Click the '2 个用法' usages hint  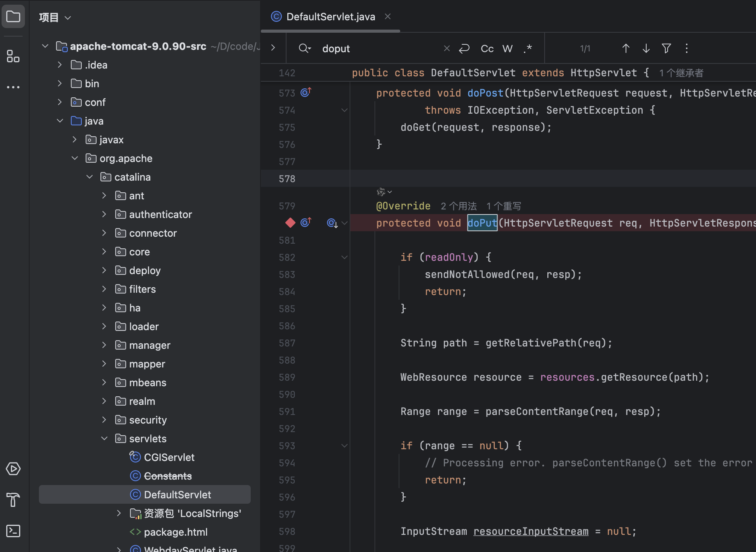[458, 206]
